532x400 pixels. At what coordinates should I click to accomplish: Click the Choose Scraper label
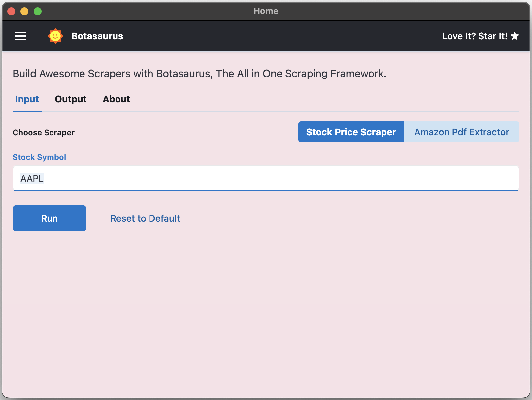(43, 132)
